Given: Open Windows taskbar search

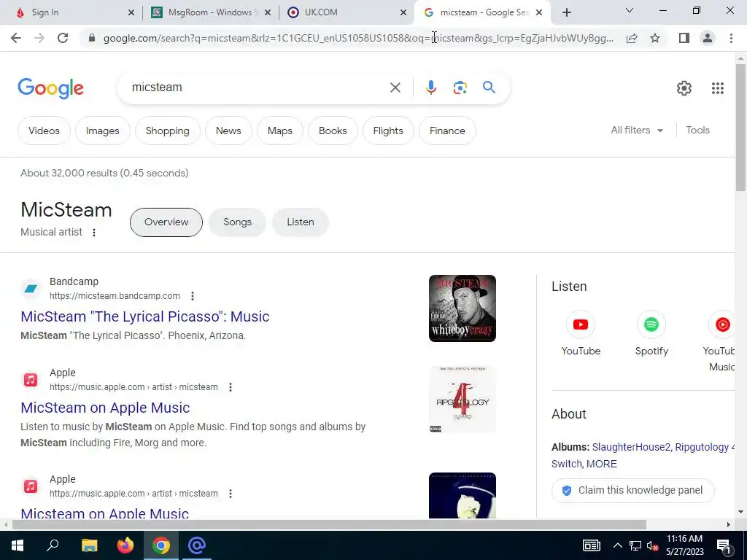Looking at the screenshot, I should pyautogui.click(x=53, y=545).
